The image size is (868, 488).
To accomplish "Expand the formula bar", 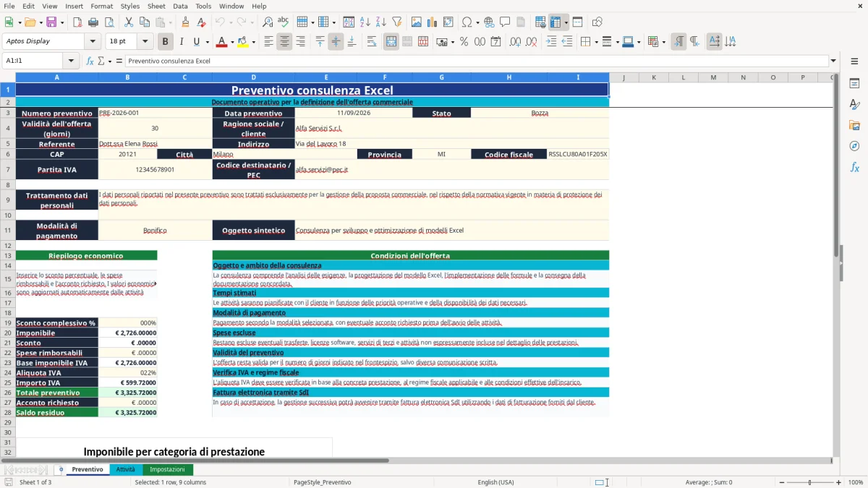I will coord(833,61).
